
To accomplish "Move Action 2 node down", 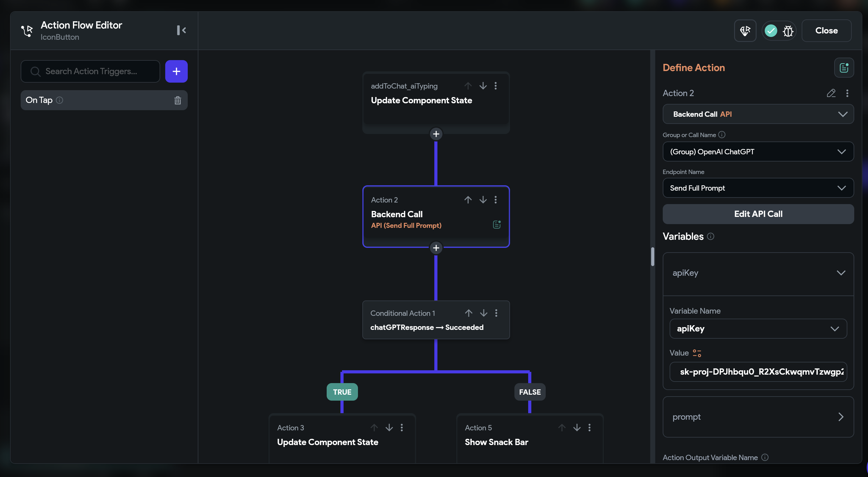I will coord(483,200).
